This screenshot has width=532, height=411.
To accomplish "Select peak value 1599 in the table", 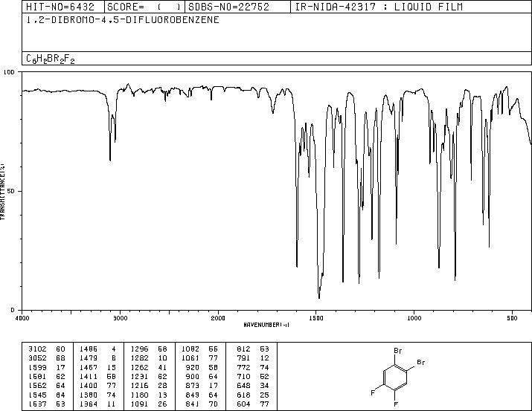I will (x=37, y=367).
